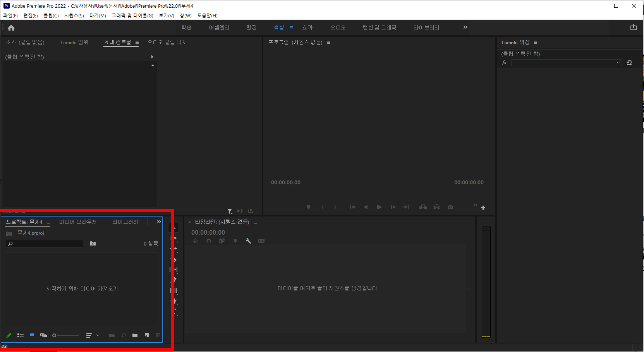Screen dimensions: 644x352
Task: Expand the clip disclosure arrow in Effect Controls
Action: click(x=152, y=57)
